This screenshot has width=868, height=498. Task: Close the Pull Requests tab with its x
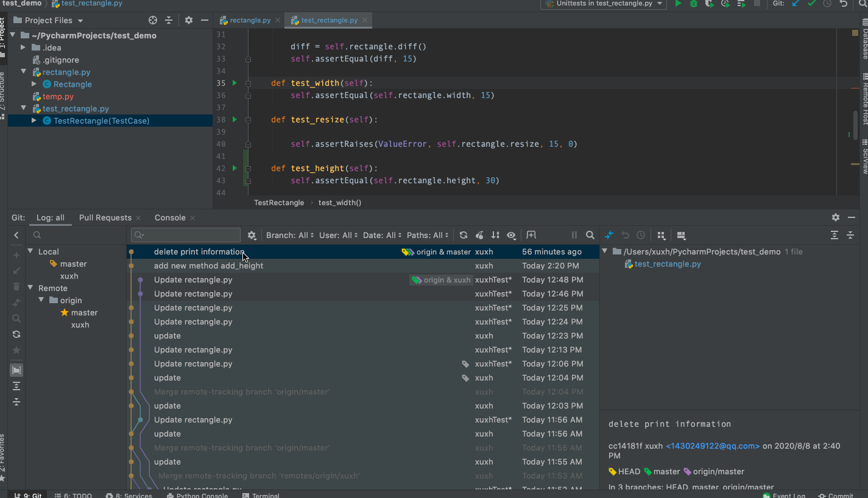(138, 218)
